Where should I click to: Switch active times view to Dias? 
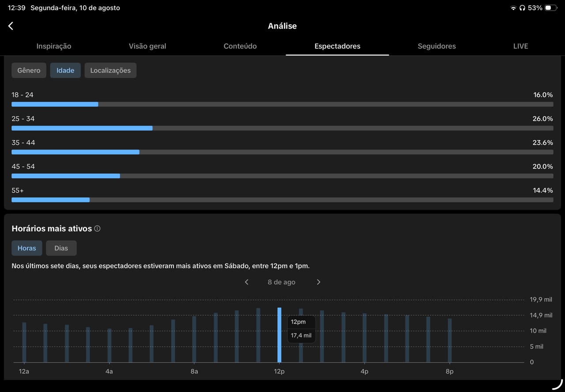pyautogui.click(x=61, y=248)
